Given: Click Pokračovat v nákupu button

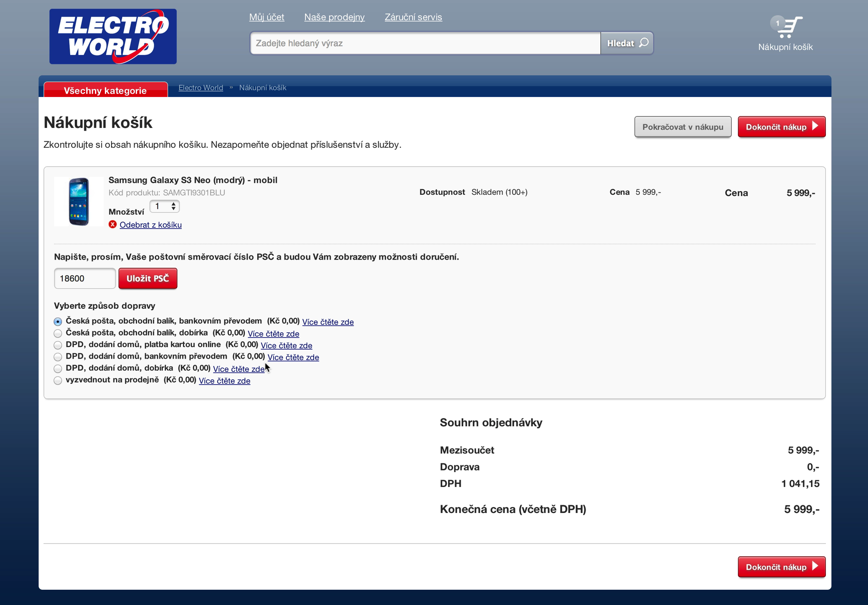Looking at the screenshot, I should pos(683,127).
